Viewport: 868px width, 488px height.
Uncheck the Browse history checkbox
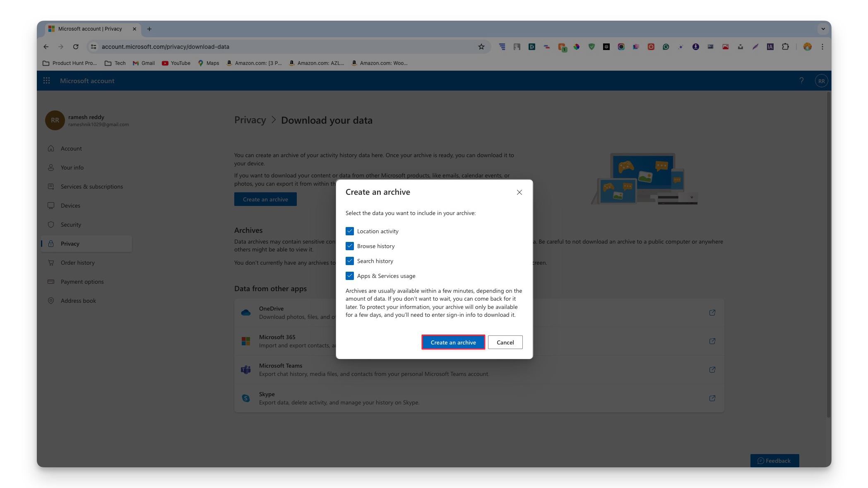tap(350, 246)
